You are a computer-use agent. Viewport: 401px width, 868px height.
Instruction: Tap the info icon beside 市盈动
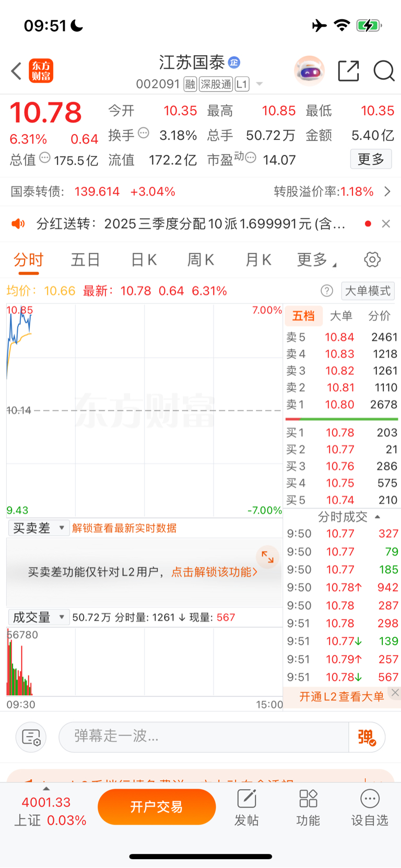251,158
